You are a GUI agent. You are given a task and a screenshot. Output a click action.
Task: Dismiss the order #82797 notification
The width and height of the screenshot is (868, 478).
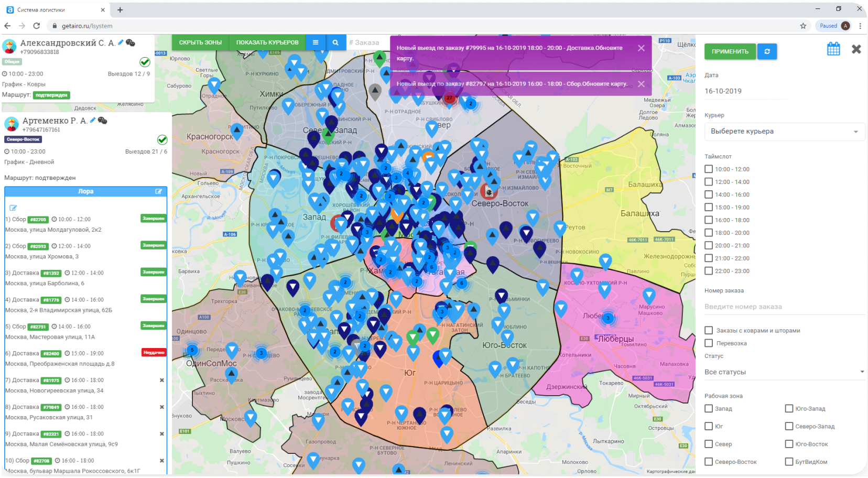pyautogui.click(x=641, y=84)
